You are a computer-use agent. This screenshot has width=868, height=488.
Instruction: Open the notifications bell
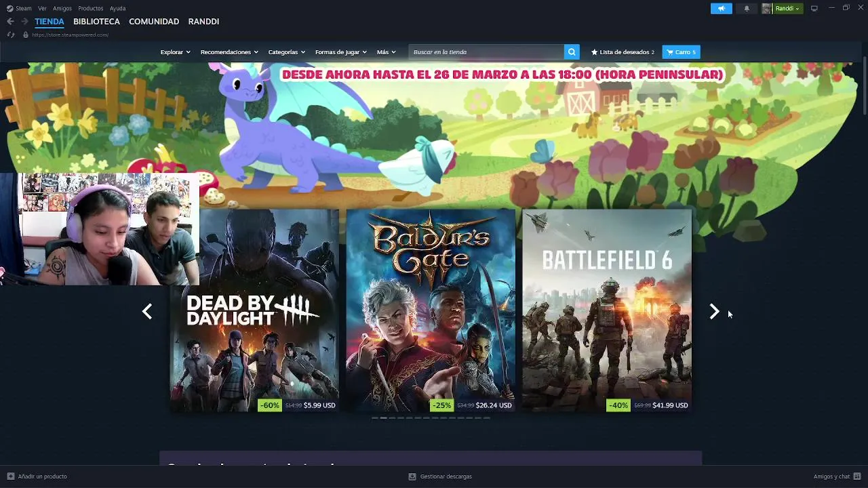747,8
